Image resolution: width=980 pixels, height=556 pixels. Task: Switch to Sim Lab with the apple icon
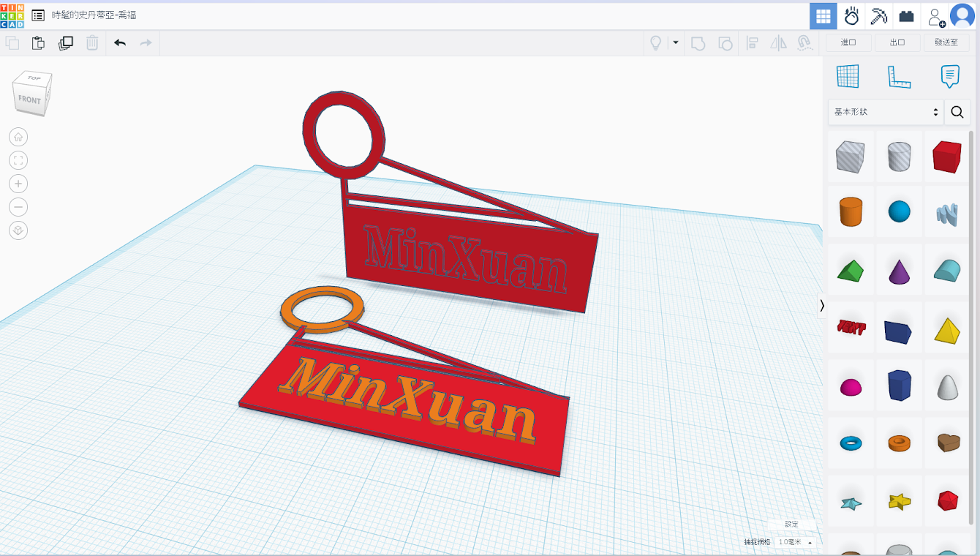point(851,16)
